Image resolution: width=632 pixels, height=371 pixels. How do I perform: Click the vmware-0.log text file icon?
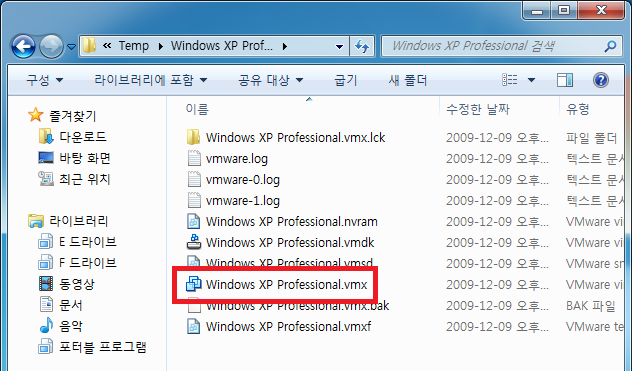pos(194,179)
